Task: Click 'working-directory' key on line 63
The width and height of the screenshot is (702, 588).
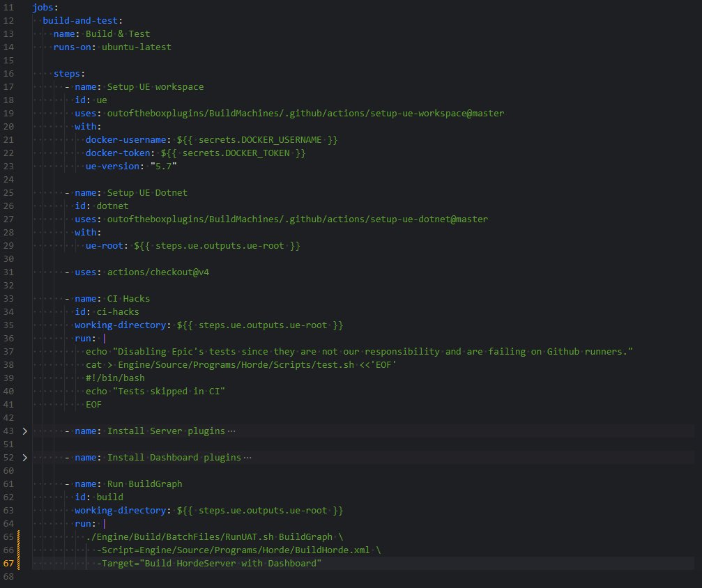Action: 121,511
